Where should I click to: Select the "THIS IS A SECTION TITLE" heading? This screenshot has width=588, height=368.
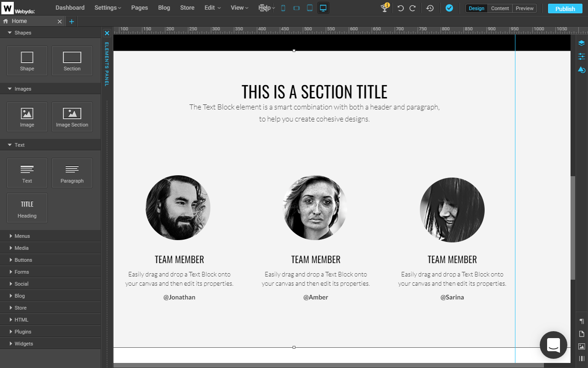[x=315, y=92]
